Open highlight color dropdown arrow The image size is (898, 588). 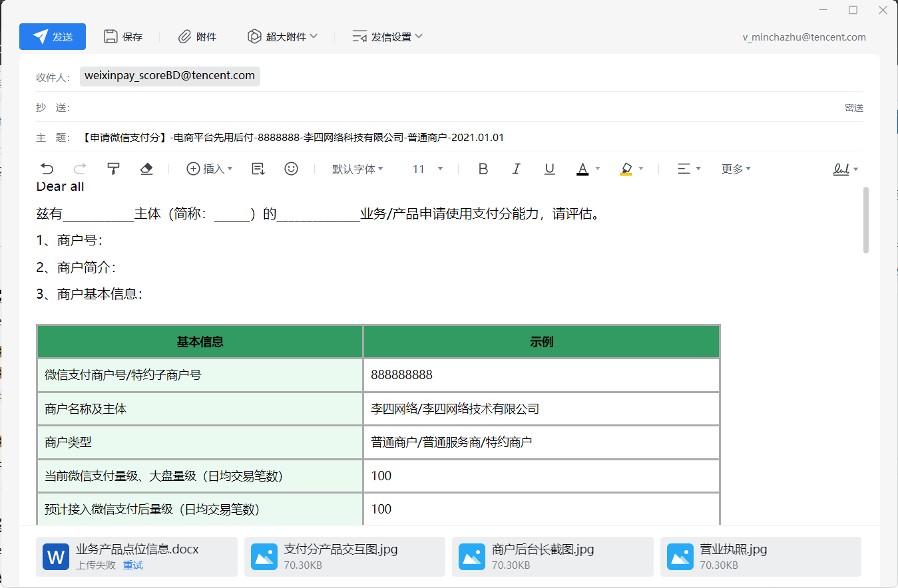641,169
